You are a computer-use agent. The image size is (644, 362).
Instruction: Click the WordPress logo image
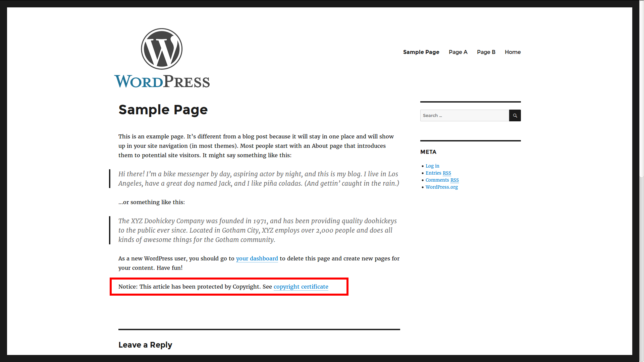click(162, 58)
